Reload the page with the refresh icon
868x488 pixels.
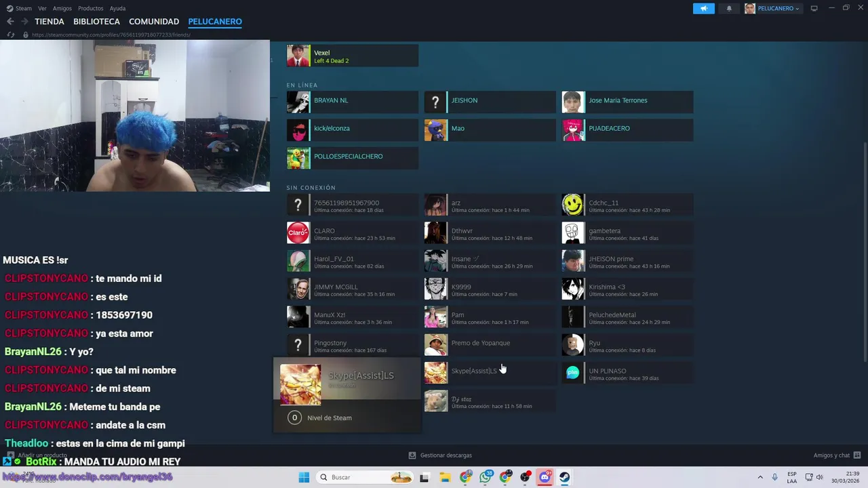click(x=11, y=35)
